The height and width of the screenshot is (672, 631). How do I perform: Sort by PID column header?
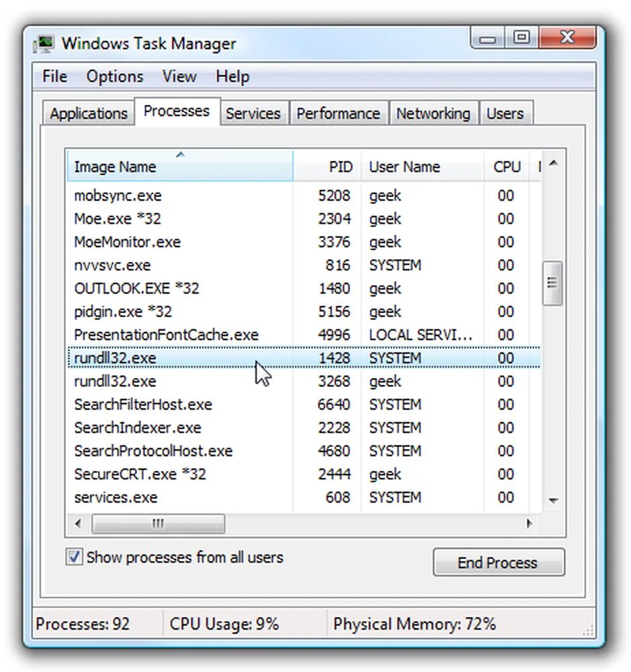click(327, 166)
